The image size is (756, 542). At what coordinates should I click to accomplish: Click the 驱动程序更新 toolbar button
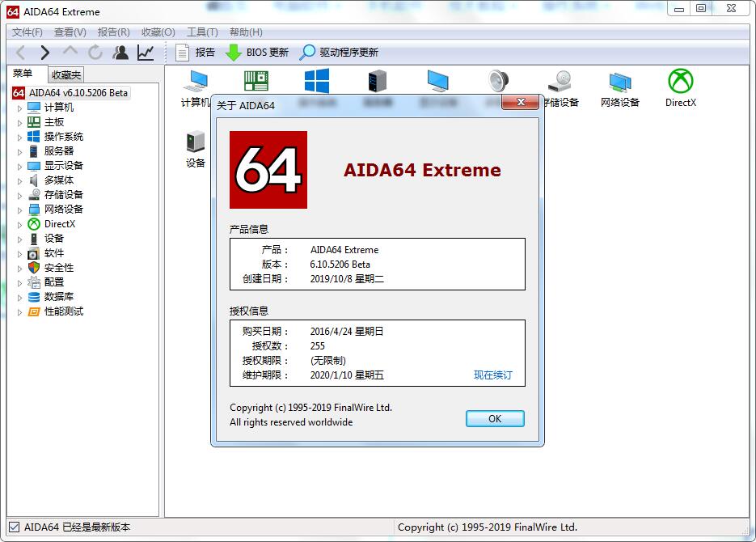point(339,52)
